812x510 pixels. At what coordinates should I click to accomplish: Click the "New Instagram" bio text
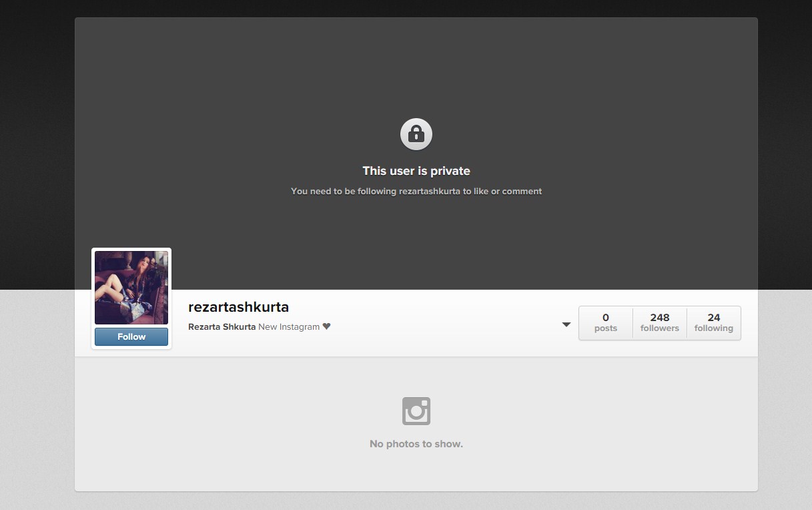[x=289, y=327]
